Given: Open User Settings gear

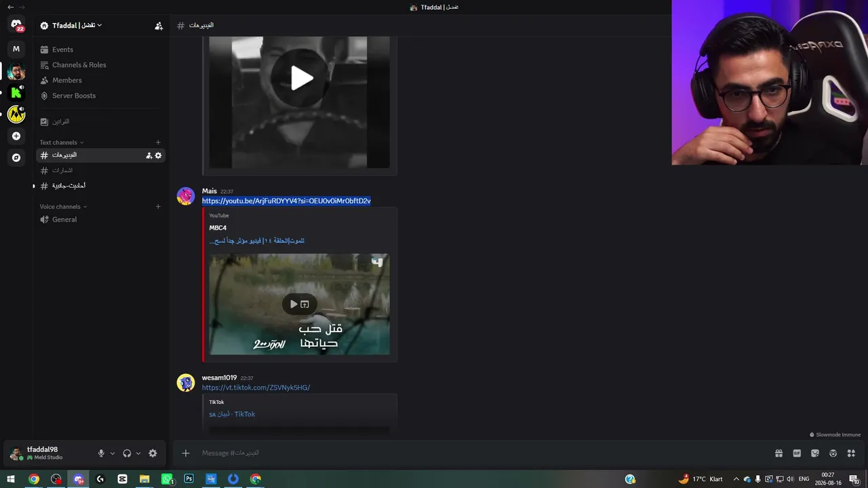Looking at the screenshot, I should [153, 453].
